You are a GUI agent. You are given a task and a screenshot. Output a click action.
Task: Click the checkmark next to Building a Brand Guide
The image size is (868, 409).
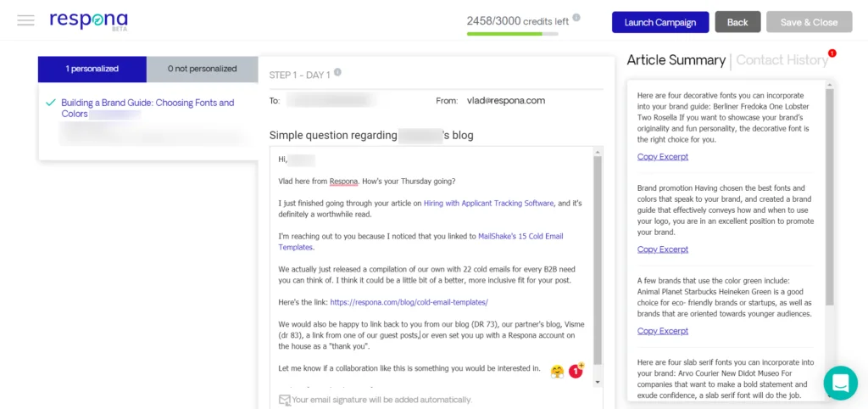[51, 103]
